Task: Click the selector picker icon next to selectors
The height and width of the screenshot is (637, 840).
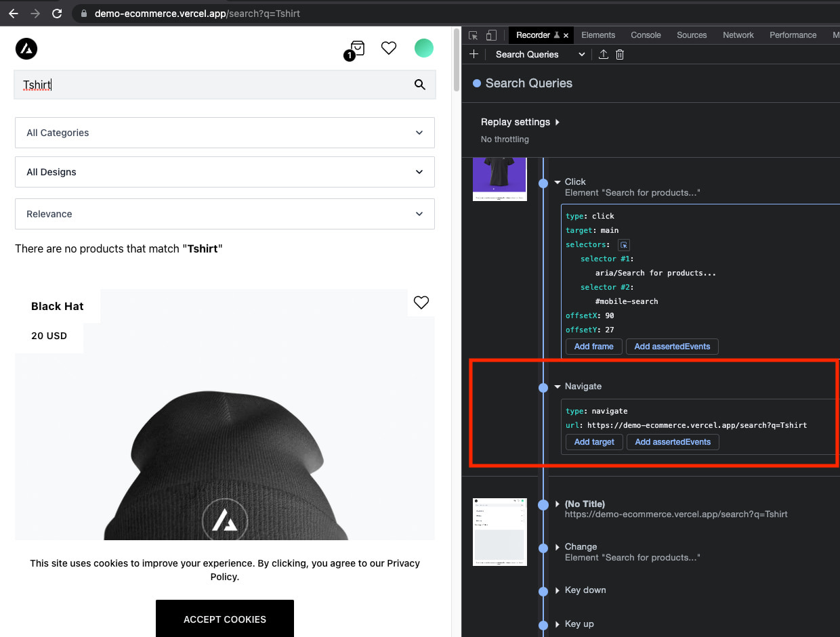Action: pyautogui.click(x=623, y=244)
